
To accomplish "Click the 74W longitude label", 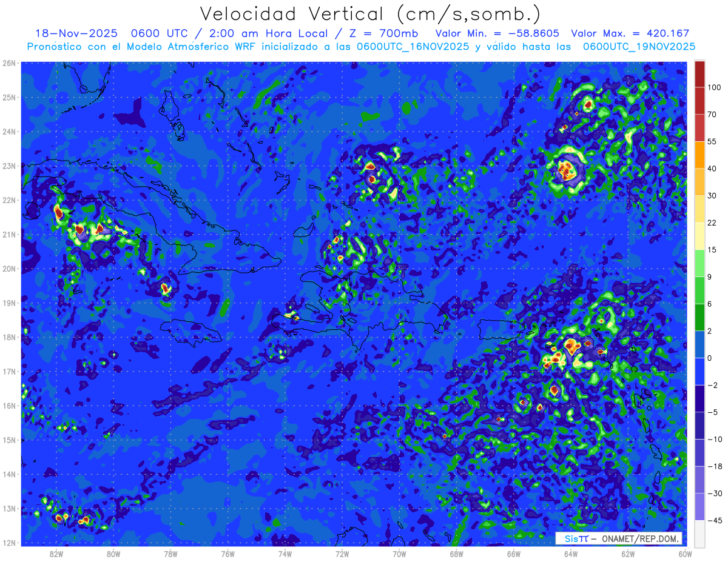I will pyautogui.click(x=285, y=554).
